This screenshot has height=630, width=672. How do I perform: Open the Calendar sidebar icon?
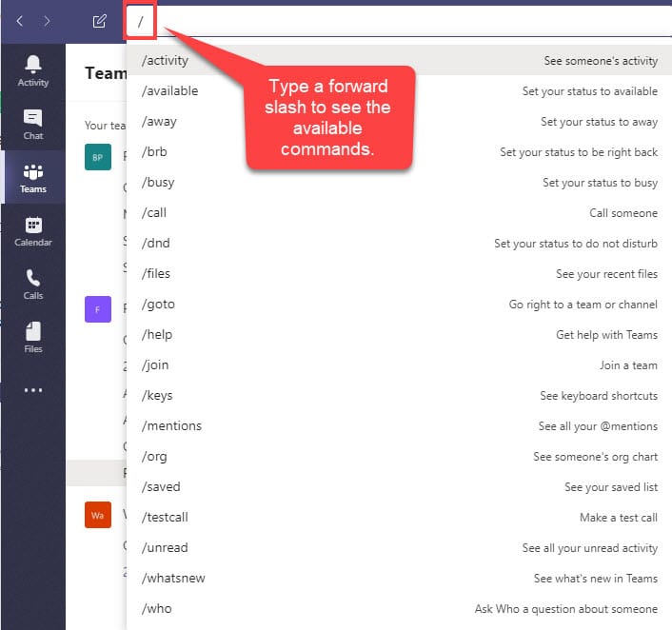[33, 230]
